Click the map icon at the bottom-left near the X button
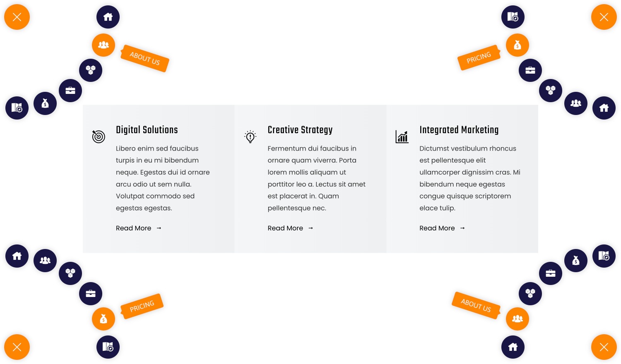The height and width of the screenshot is (364, 621). [108, 347]
